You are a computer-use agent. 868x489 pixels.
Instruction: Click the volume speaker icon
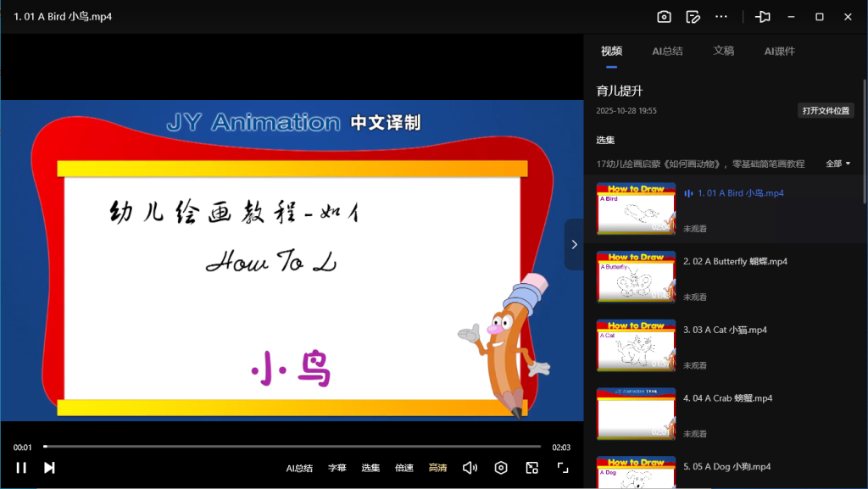tap(470, 467)
